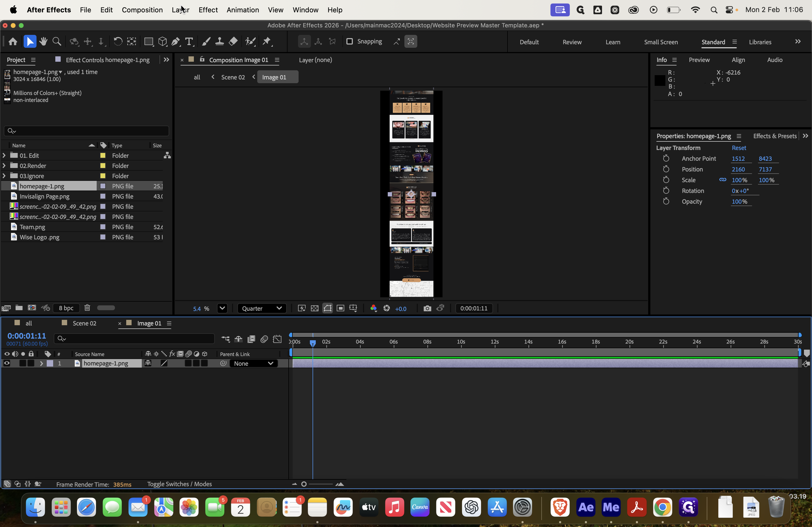
Task: Enable the Snapping checkbox
Action: click(350, 42)
